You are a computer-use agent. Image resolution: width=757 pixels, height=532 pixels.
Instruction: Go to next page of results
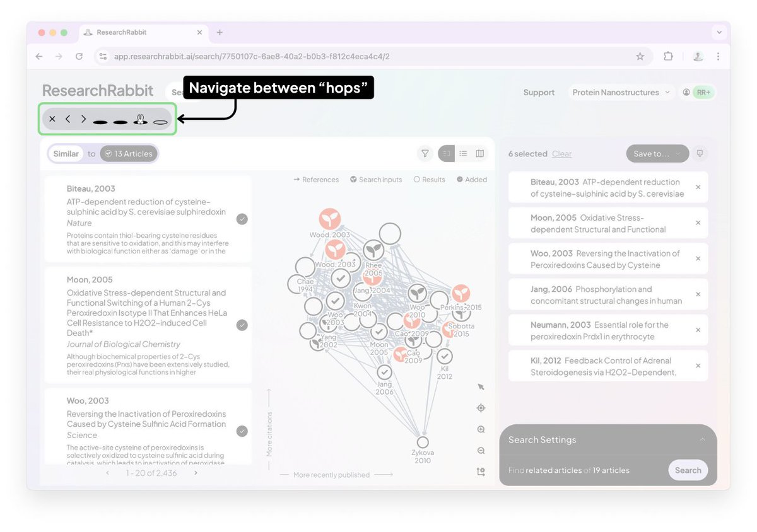tap(196, 473)
